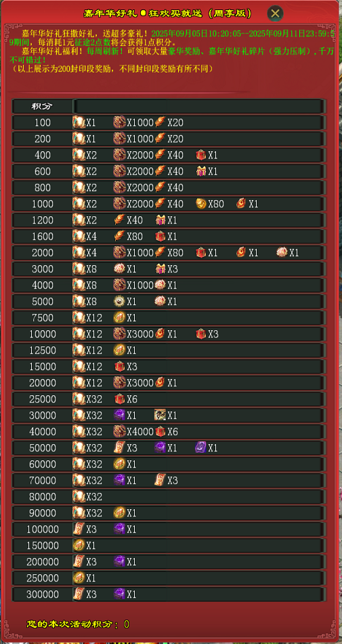
Task: Click the purple chest in the 300000 row
Action: 119,595
